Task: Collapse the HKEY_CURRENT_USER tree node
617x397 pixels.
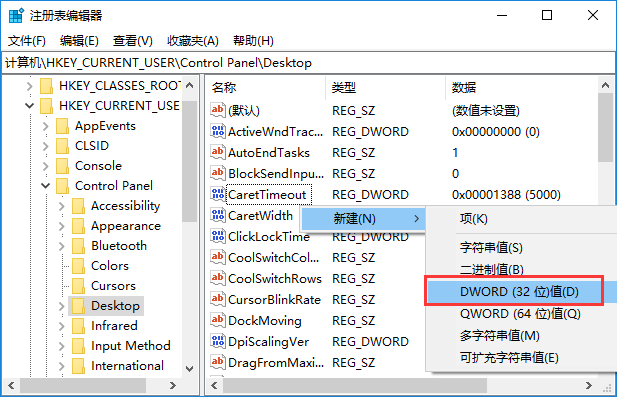Action: [x=30, y=106]
